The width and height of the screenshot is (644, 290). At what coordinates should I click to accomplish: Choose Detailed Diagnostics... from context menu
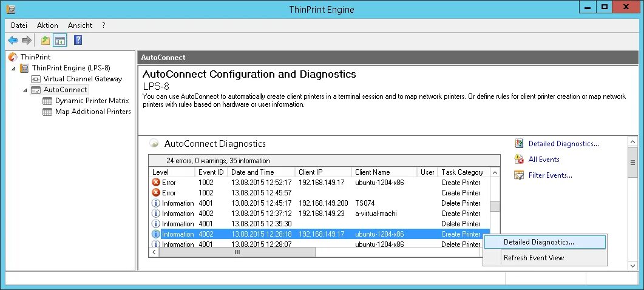544,242
